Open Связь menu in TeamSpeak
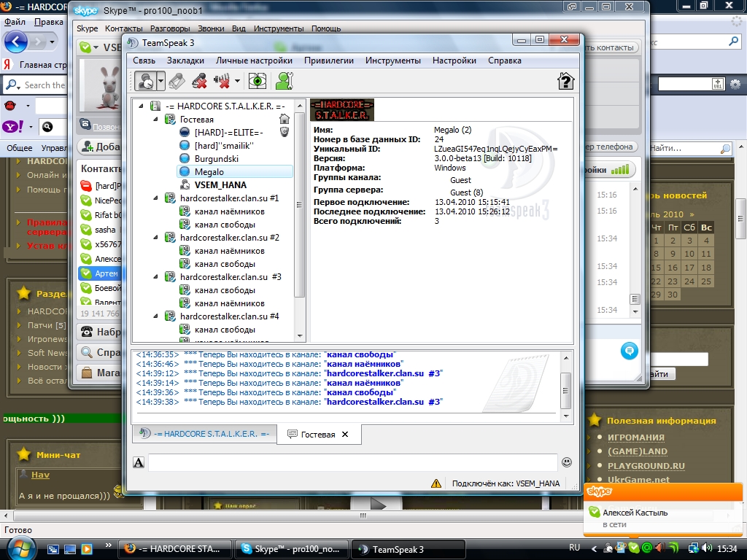747x560 pixels. click(x=144, y=61)
